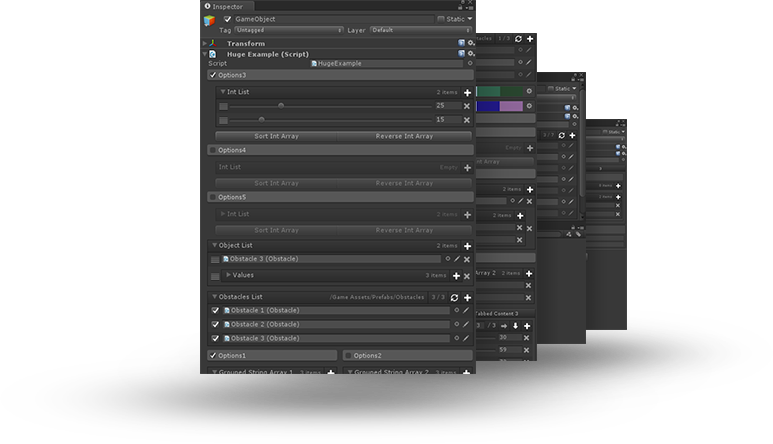Open help book icon for Huge Example script
The height and width of the screenshot is (444, 773).
tap(461, 53)
